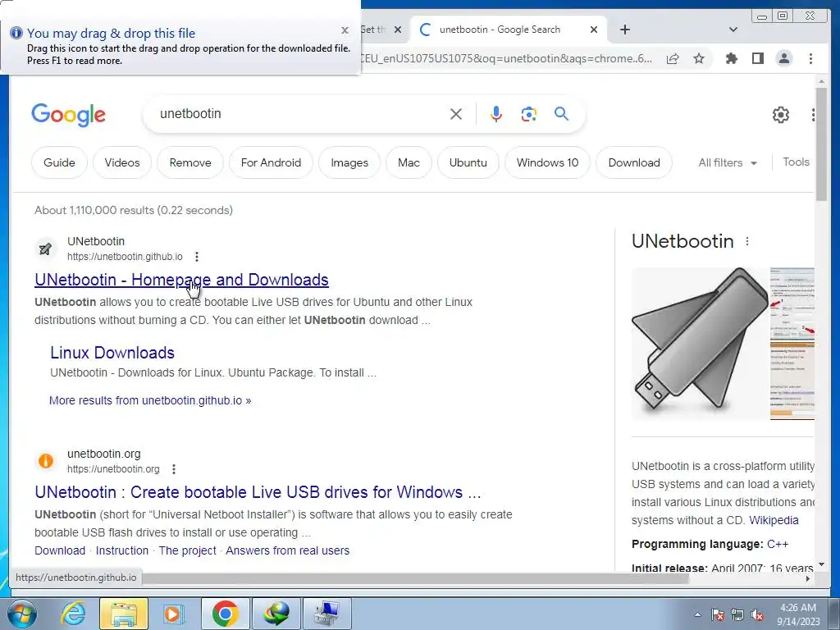Open Chrome three-dot menu
840x630 pixels.
coord(810,58)
